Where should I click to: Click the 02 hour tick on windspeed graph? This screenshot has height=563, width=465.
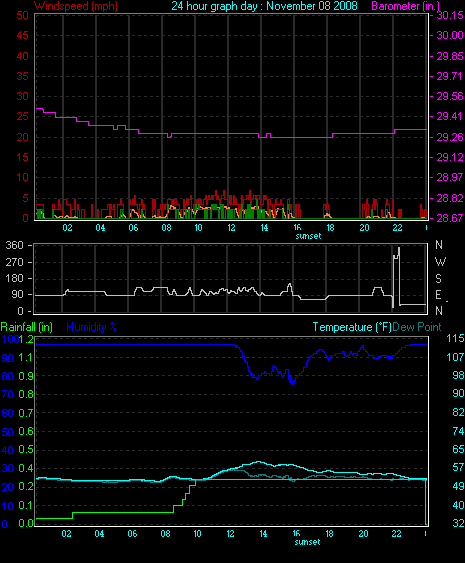coord(68,228)
